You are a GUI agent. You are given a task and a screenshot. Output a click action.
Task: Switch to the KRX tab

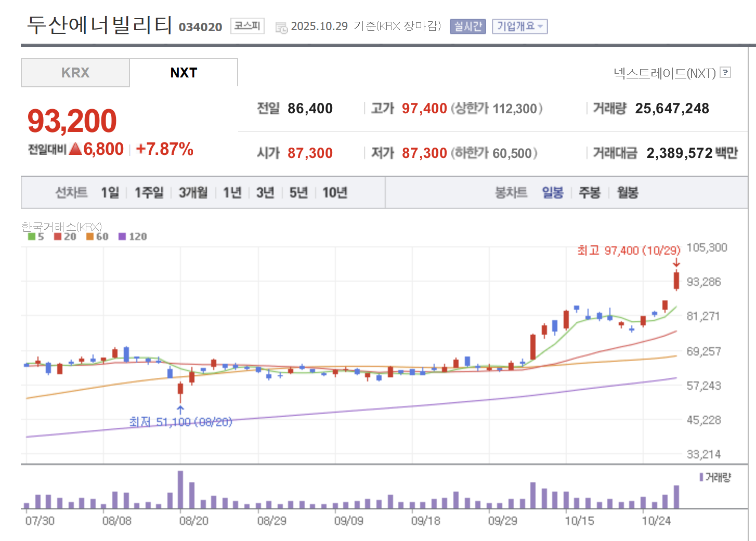point(75,73)
